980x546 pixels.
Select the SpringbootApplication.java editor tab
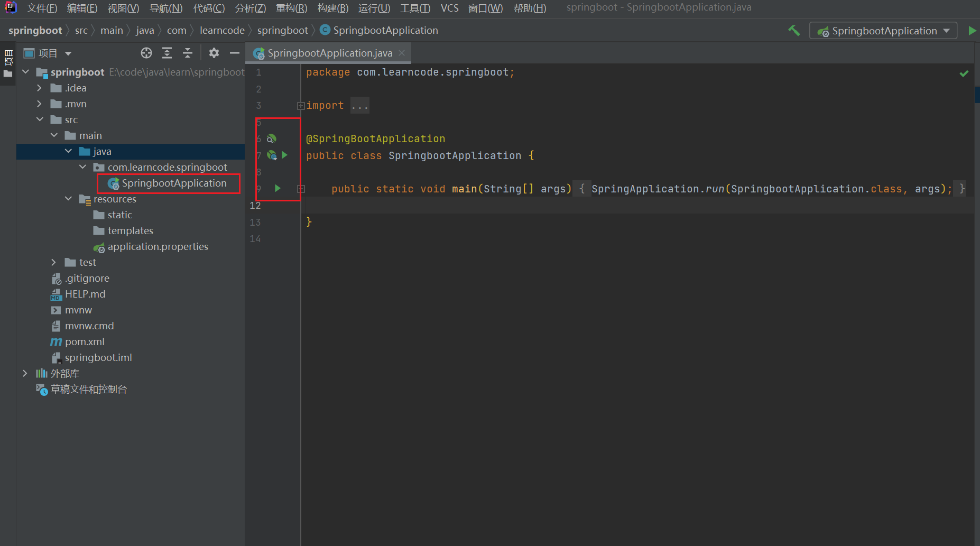[330, 53]
